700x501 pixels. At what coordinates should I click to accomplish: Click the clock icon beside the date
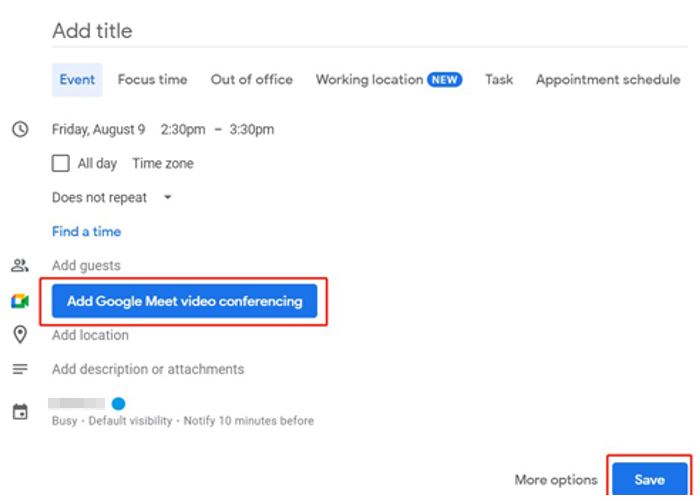20,129
